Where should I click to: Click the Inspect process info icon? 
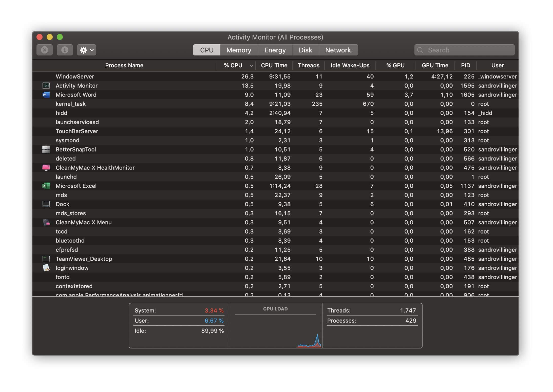coord(65,50)
